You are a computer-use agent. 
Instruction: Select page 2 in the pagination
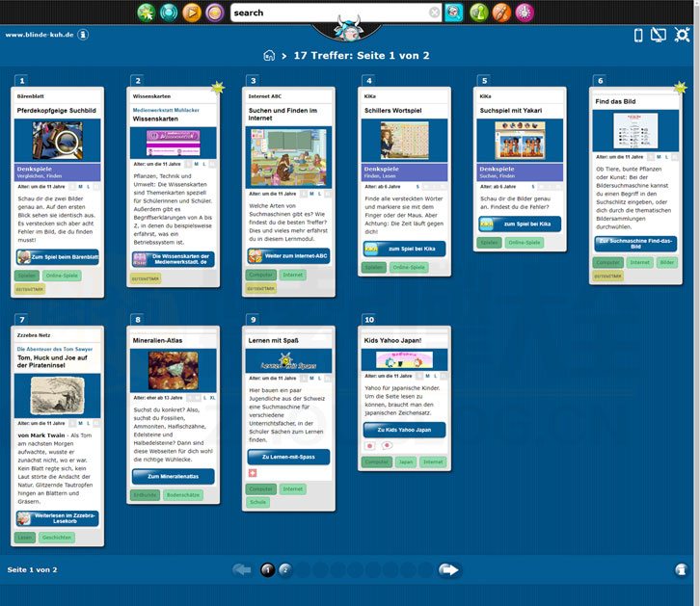(x=284, y=569)
